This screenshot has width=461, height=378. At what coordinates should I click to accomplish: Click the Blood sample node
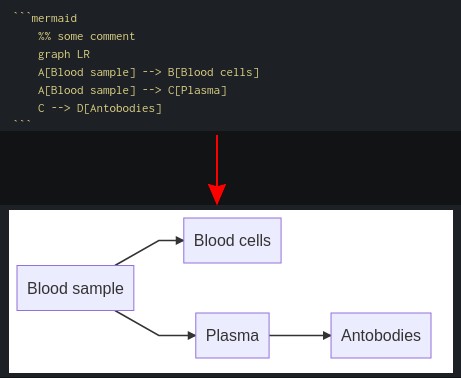click(75, 288)
